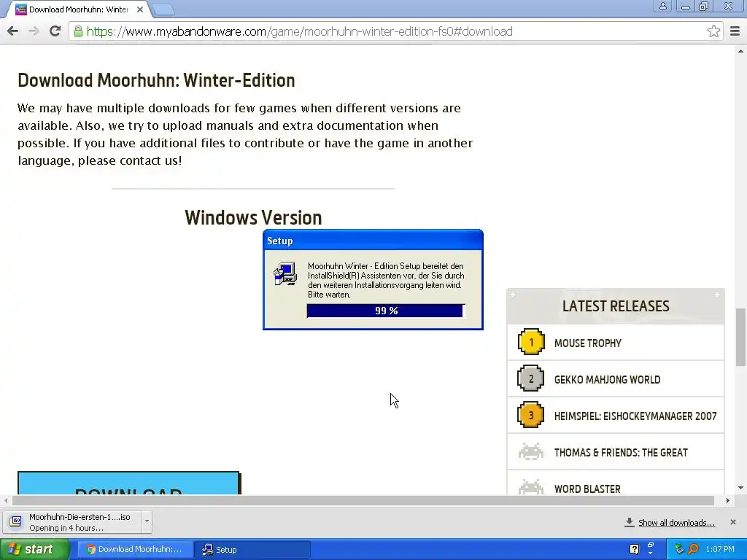The width and height of the screenshot is (747, 560).
Task: Bookmark this page with the star icon
Action: (x=713, y=31)
